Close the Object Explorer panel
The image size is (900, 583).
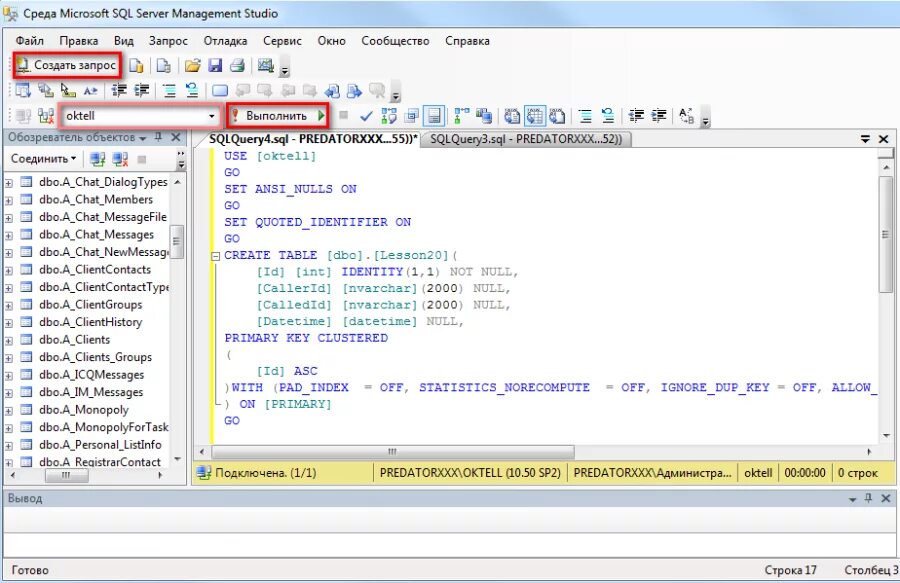tap(176, 137)
